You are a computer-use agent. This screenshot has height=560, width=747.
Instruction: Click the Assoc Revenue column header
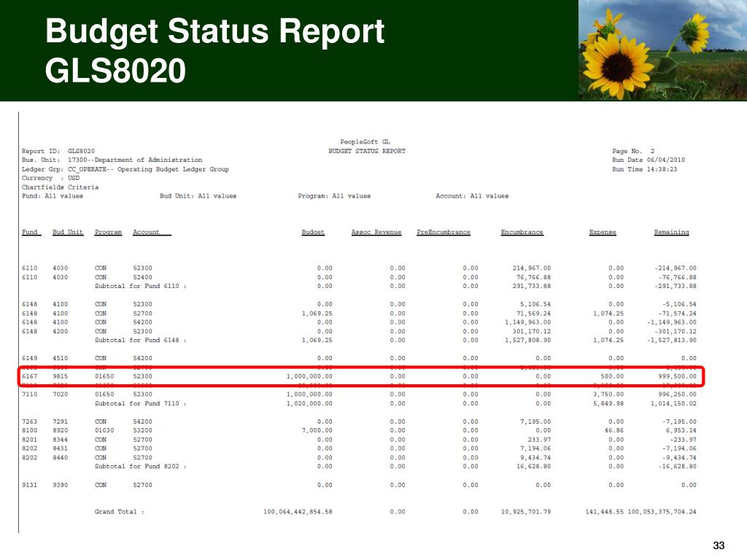pyautogui.click(x=376, y=232)
